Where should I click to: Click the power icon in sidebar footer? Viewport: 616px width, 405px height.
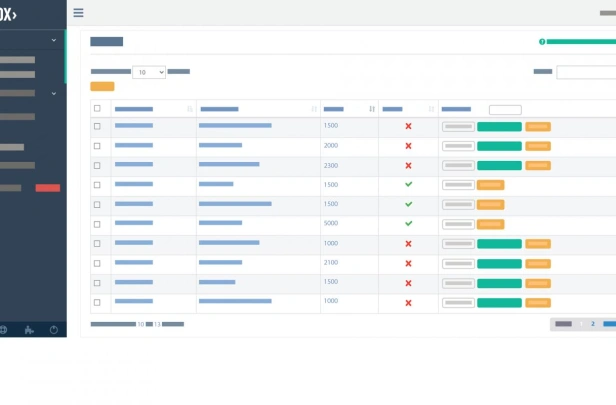pos(54,330)
